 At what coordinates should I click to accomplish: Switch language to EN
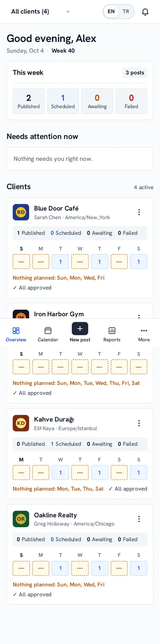point(111,12)
